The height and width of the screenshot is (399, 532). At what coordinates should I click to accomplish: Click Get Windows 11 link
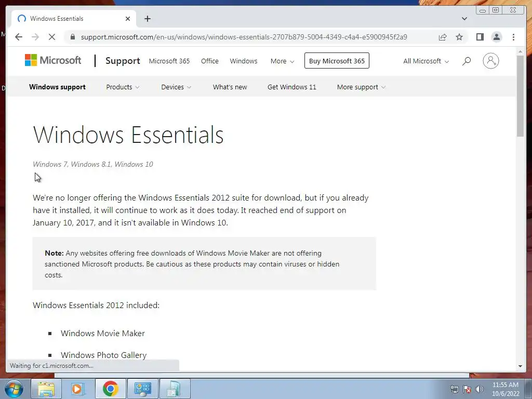tap(291, 87)
